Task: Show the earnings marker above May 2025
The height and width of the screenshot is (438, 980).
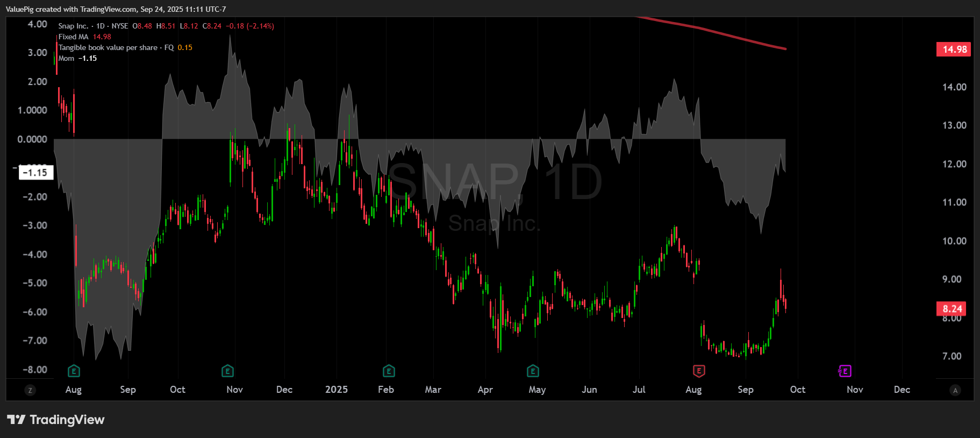Action: [x=533, y=371]
